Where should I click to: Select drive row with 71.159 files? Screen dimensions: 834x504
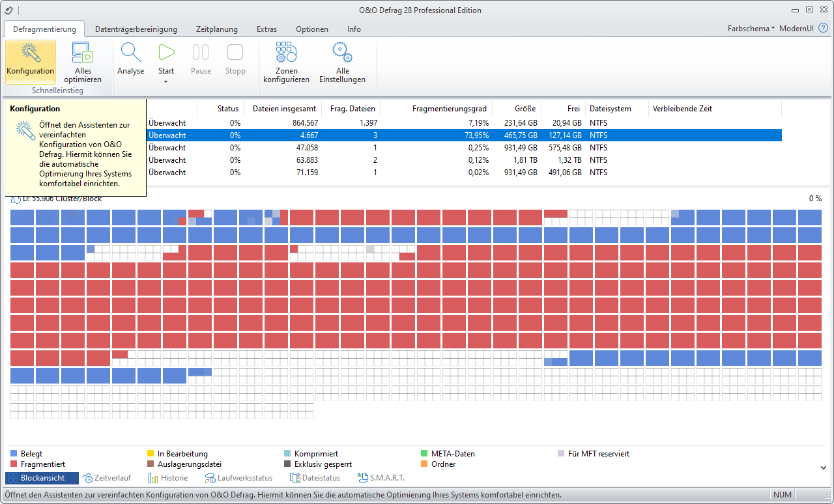pos(464,172)
